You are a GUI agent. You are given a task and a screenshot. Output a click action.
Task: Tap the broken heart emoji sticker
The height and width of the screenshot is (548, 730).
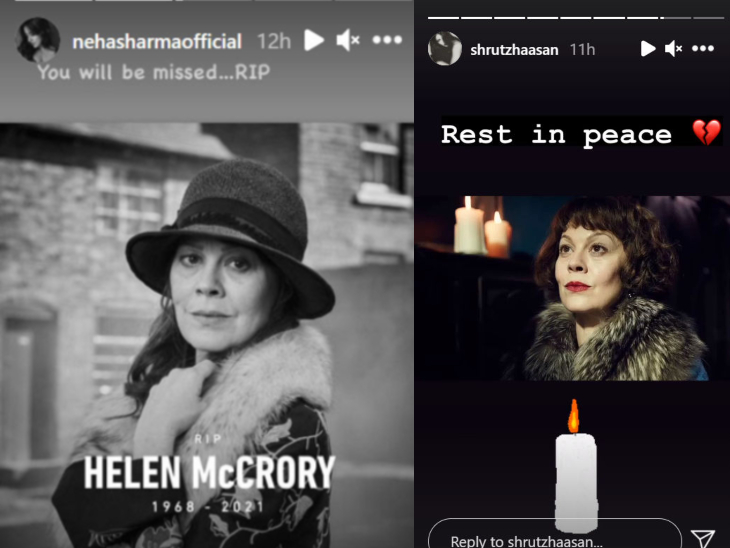[x=706, y=133]
